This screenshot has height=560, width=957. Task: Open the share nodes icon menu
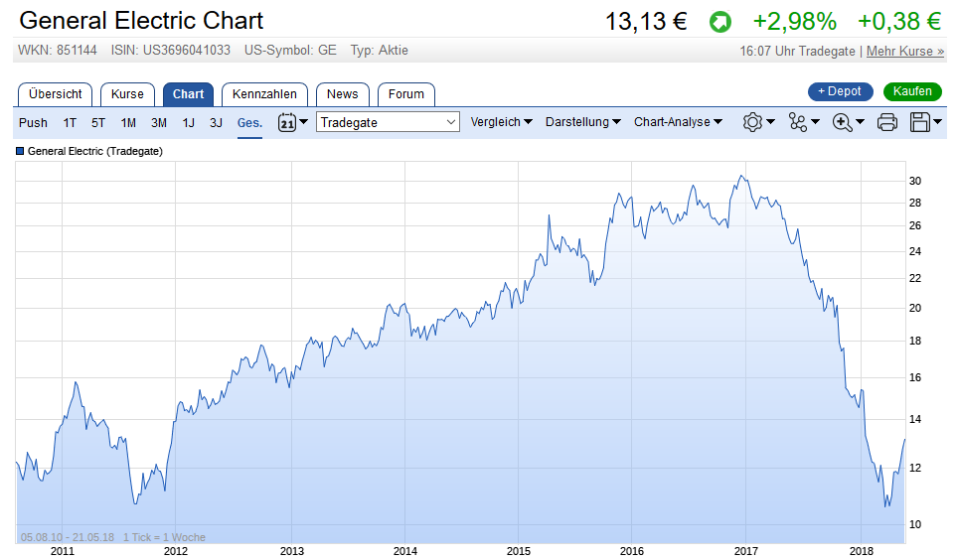pos(797,122)
